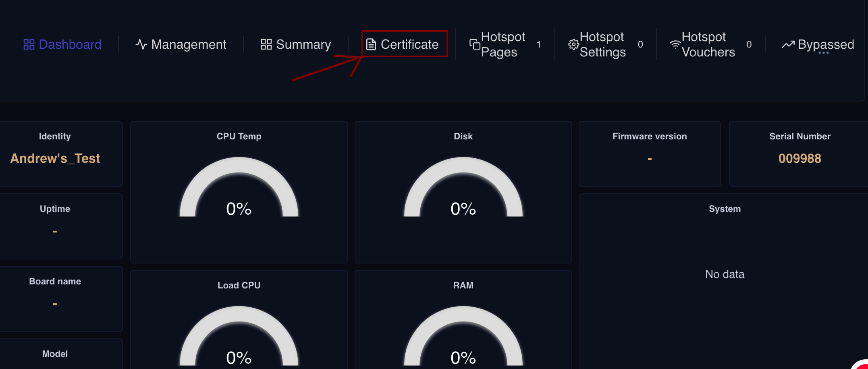The image size is (868, 369).
Task: Open the Hotspot Settings tab label
Action: click(602, 44)
